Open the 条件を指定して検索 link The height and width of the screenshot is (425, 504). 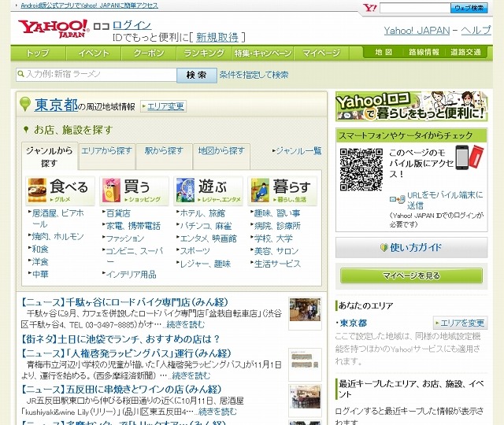point(254,75)
